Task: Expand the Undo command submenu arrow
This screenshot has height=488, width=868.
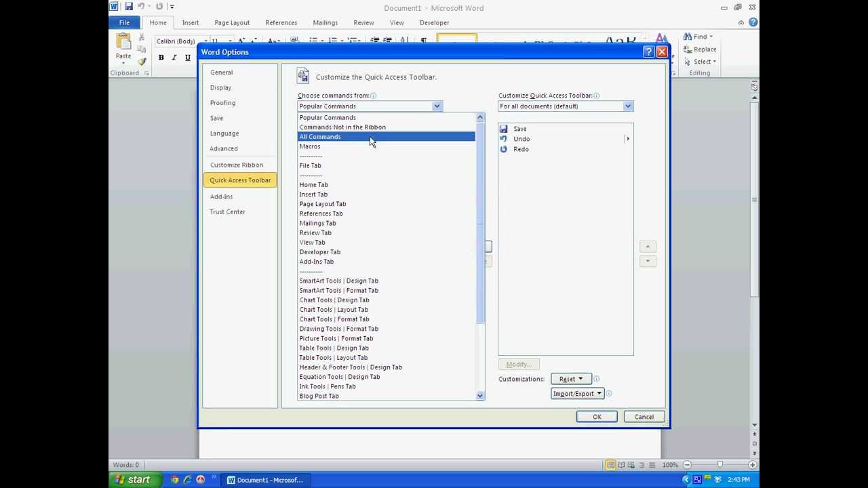Action: coord(628,139)
